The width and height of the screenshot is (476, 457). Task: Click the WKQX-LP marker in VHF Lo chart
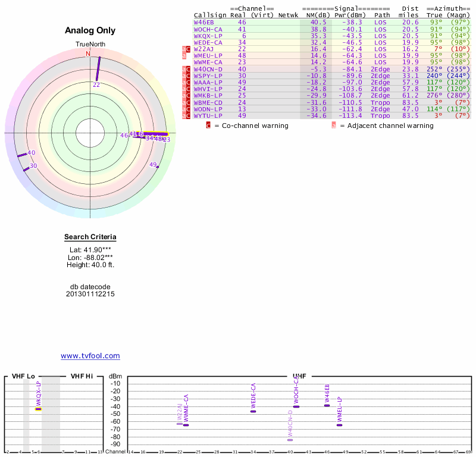(x=38, y=409)
